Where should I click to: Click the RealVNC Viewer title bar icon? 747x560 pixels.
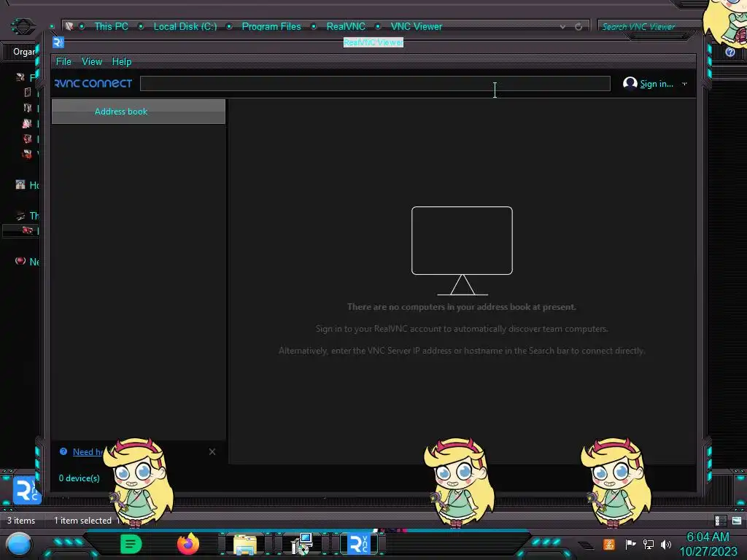58,42
